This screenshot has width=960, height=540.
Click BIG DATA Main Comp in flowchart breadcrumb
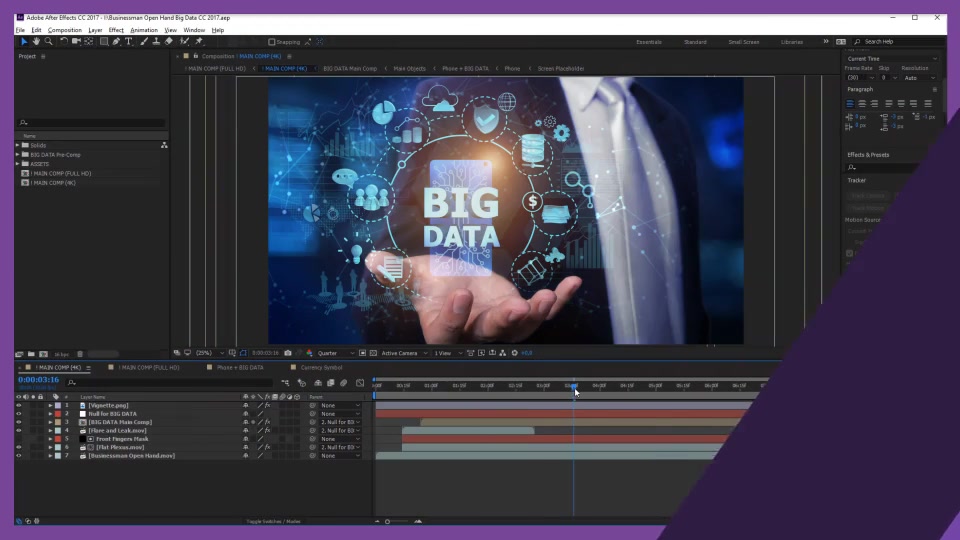(350, 69)
